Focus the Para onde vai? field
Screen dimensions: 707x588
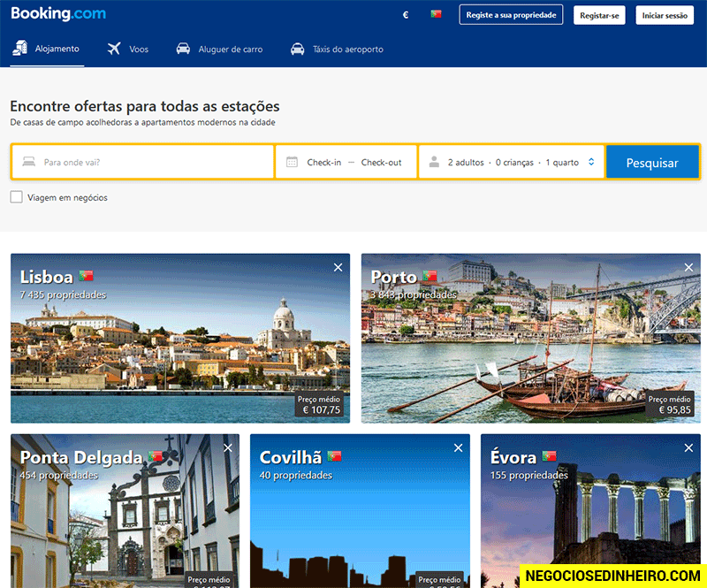pos(143,162)
